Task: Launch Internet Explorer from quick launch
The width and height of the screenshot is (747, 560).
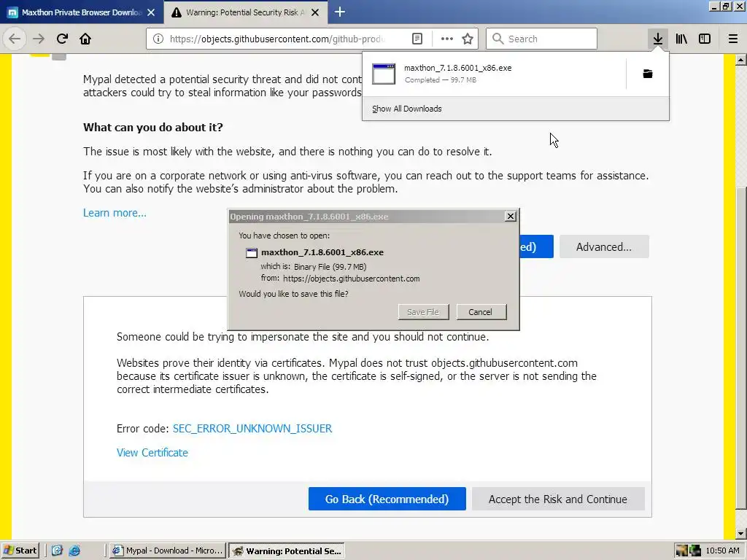Action: click(x=74, y=551)
